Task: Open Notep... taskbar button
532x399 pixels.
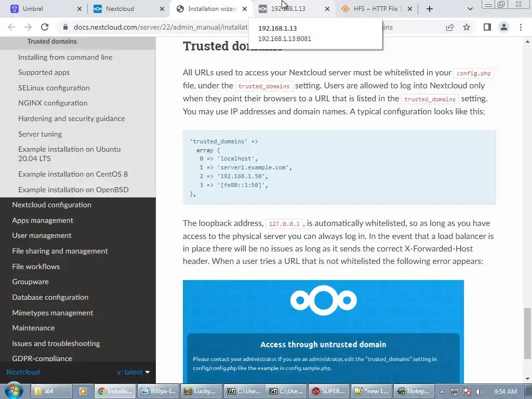Action: point(415,391)
